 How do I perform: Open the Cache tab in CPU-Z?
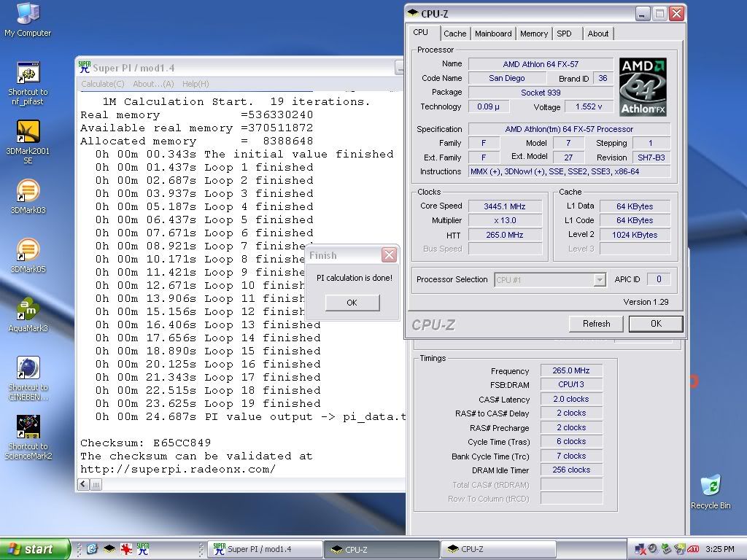pyautogui.click(x=454, y=34)
